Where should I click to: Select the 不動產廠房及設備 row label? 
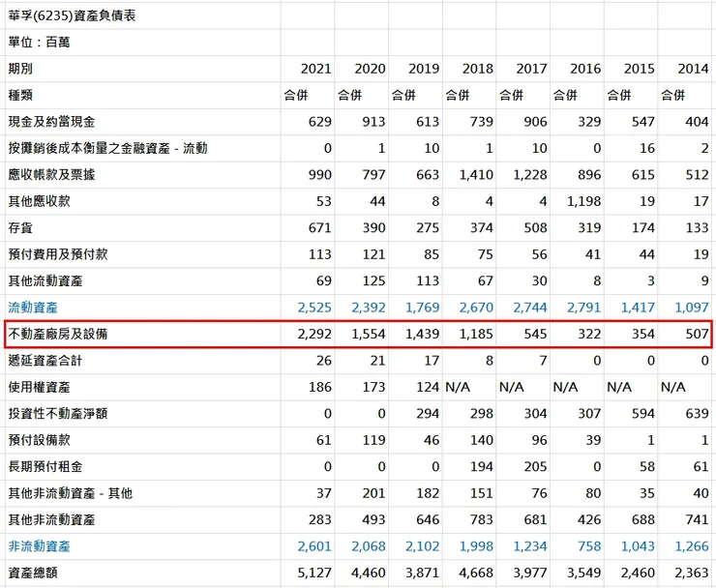57,335
